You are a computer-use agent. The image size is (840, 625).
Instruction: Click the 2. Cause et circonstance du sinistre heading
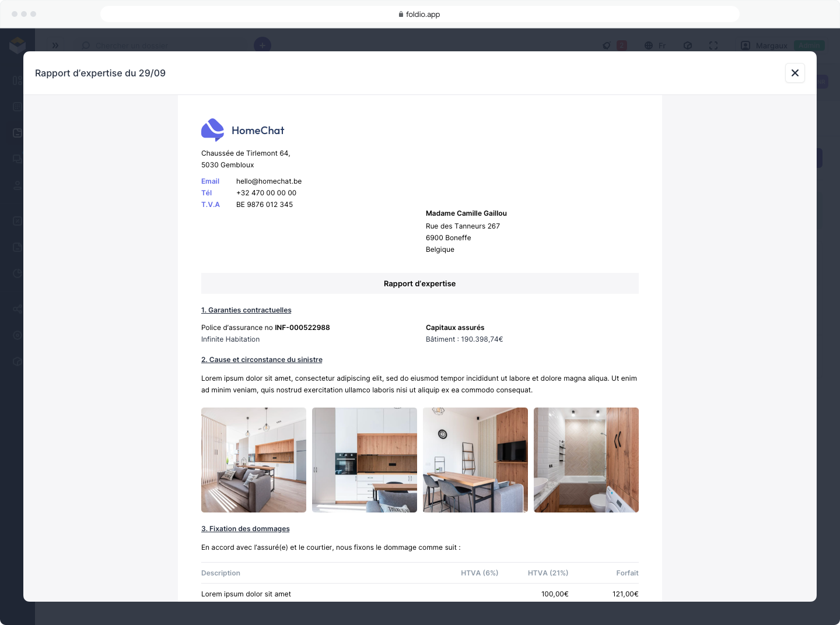pyautogui.click(x=262, y=360)
